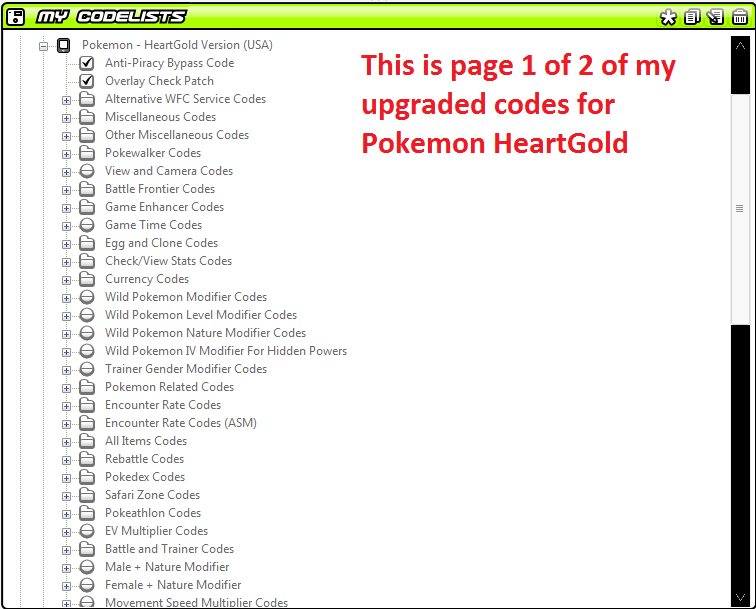Select the Pokewalker Codes label
Screen dimensions: 756x609
[x=153, y=153]
